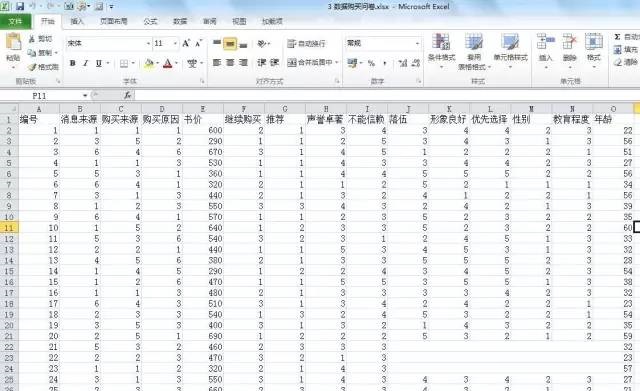Open the File (文件) tab
Screen dimensions: 640x391
pyautogui.click(x=15, y=21)
